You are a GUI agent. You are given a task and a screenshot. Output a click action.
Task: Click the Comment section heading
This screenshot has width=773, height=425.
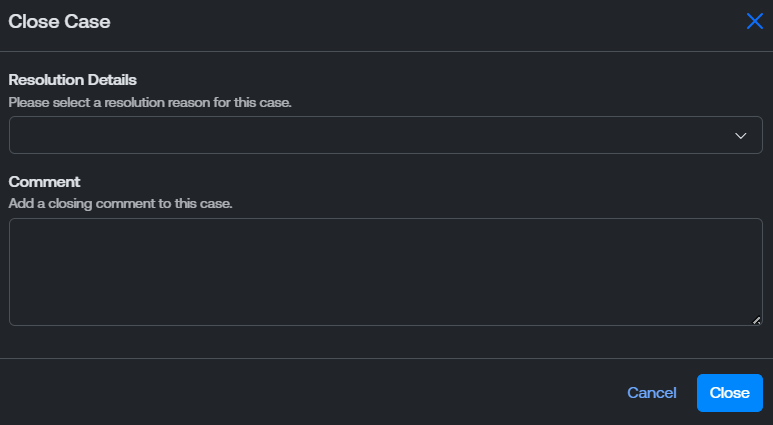coord(44,181)
